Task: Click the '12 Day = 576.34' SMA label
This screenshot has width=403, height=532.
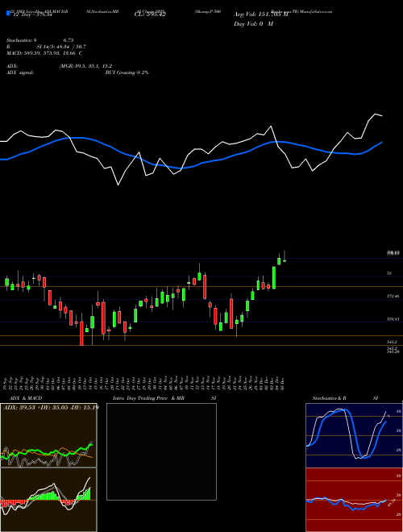Action: (32, 15)
